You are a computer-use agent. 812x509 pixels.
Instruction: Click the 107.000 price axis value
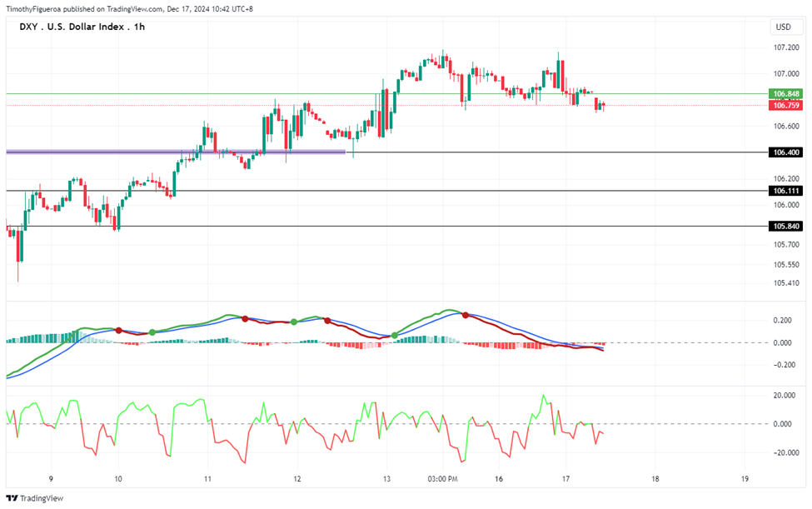786,73
